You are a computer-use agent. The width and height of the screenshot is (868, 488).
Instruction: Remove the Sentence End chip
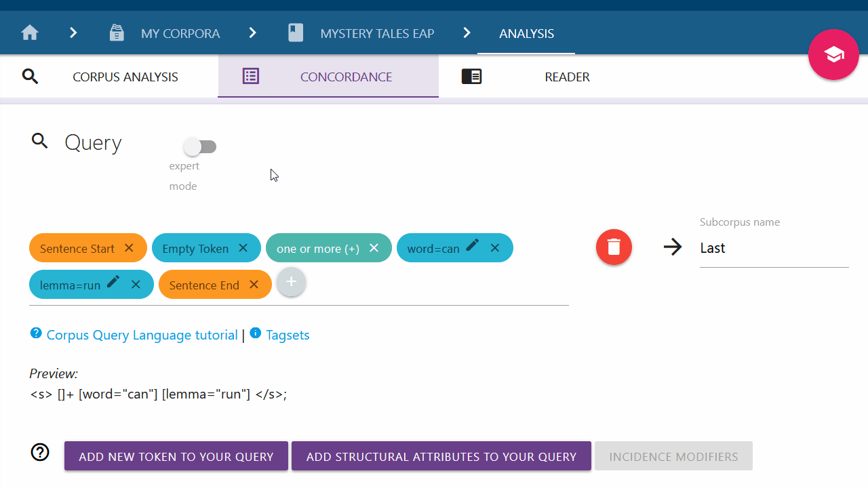click(254, 285)
